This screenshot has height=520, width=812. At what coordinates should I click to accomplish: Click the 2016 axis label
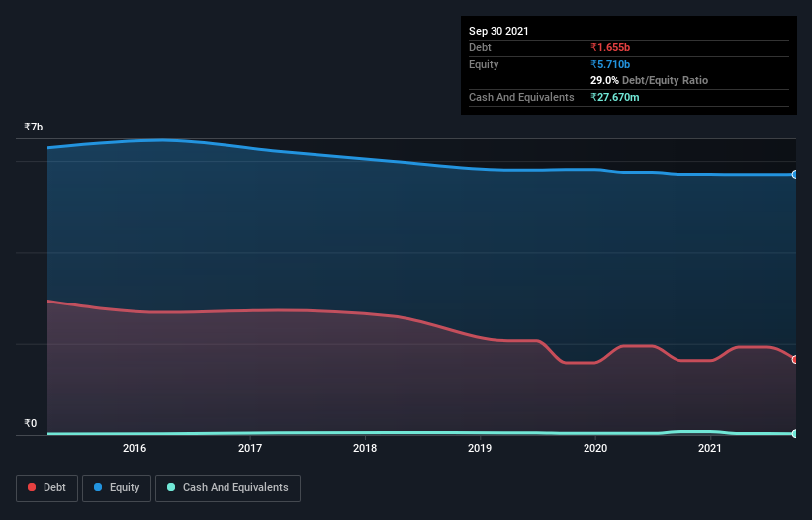[135, 448]
